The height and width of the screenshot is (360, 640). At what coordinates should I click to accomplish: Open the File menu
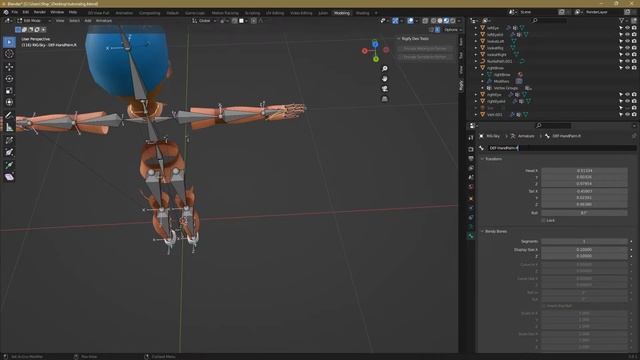pos(15,12)
